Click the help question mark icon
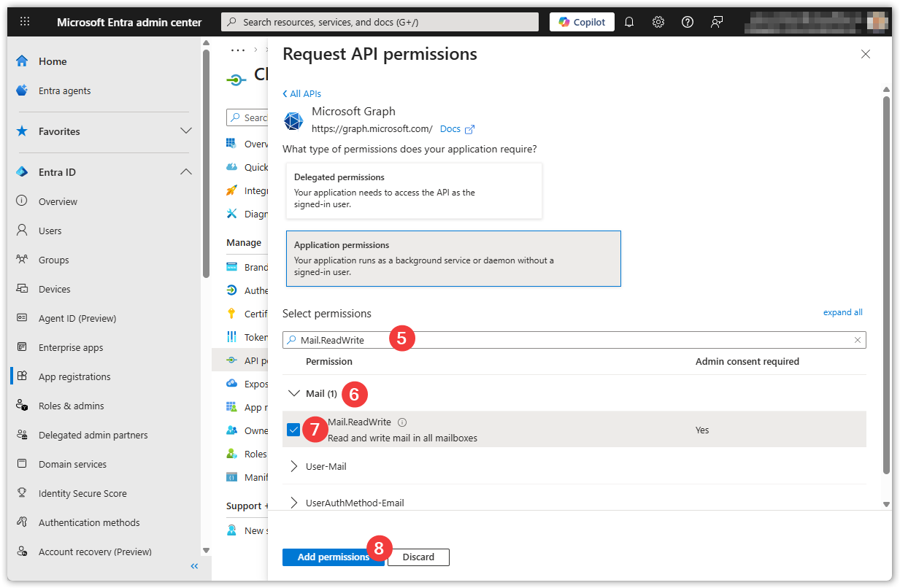 [687, 22]
